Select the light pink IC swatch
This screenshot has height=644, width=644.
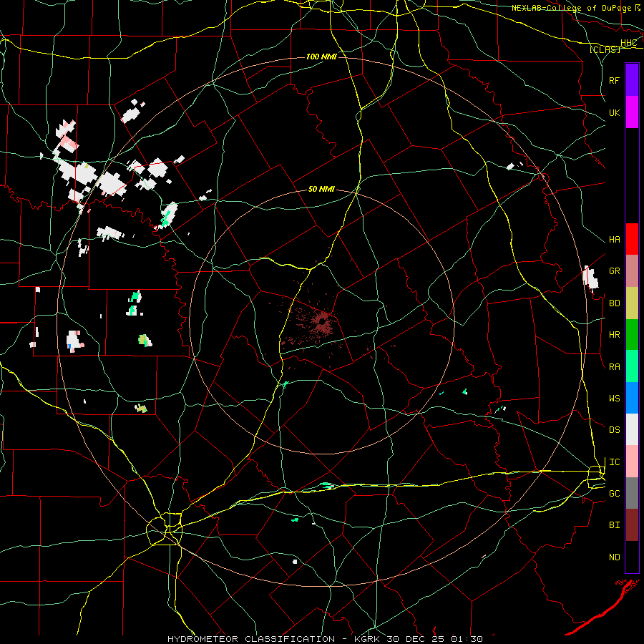(x=632, y=462)
